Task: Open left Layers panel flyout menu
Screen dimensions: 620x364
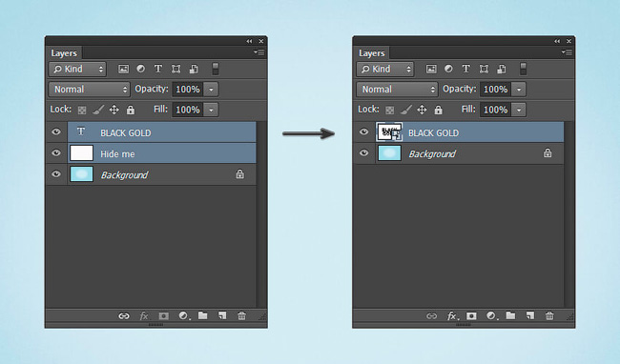Action: click(259, 52)
